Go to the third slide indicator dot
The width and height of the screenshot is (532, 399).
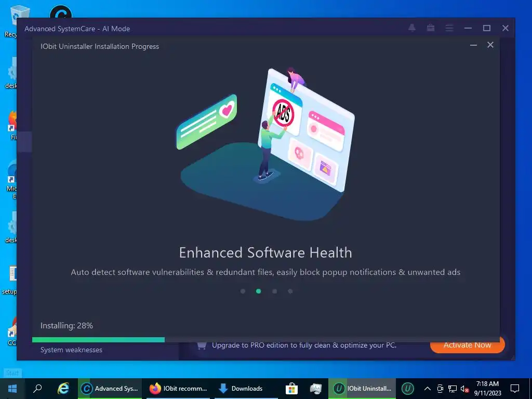pyautogui.click(x=274, y=291)
